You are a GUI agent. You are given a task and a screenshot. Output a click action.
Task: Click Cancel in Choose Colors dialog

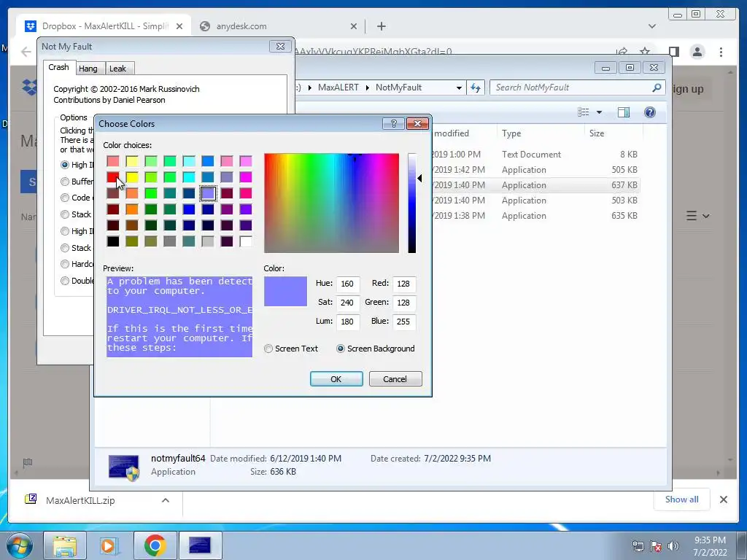(395, 379)
